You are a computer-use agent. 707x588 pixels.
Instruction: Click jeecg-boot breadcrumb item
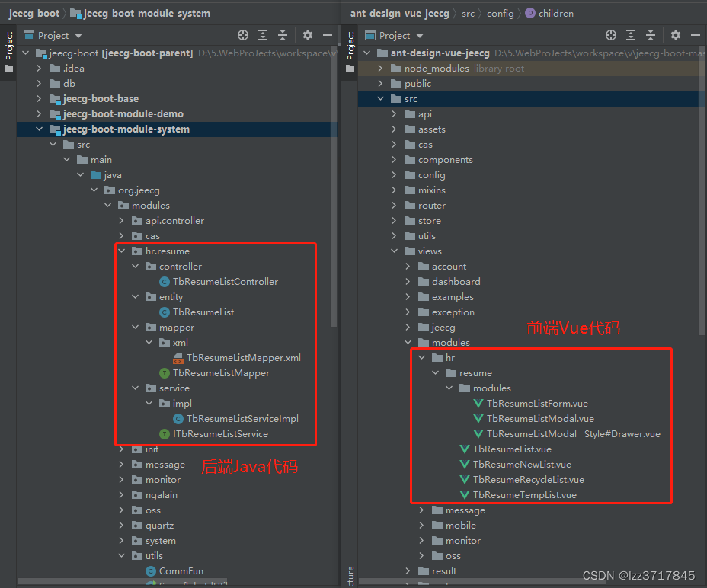click(34, 14)
